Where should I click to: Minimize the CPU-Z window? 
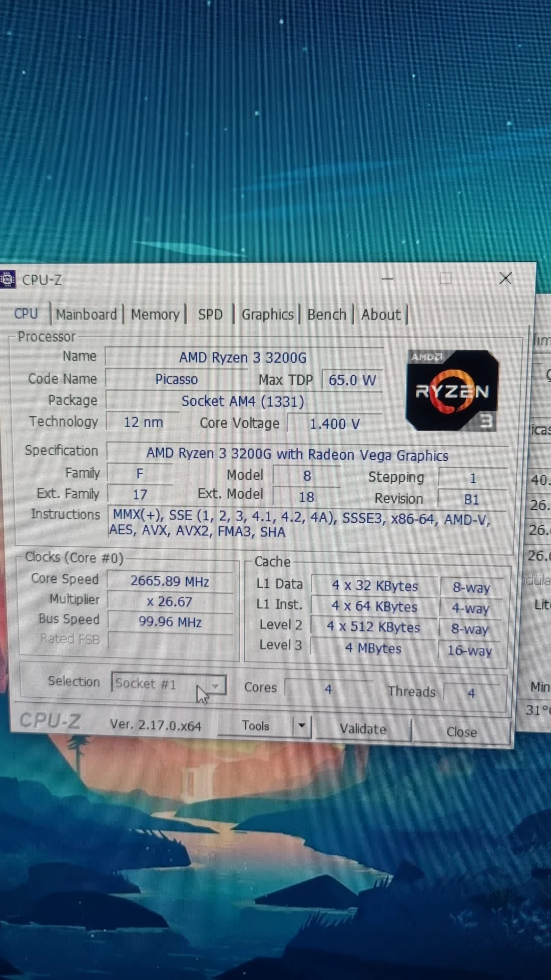[x=388, y=279]
